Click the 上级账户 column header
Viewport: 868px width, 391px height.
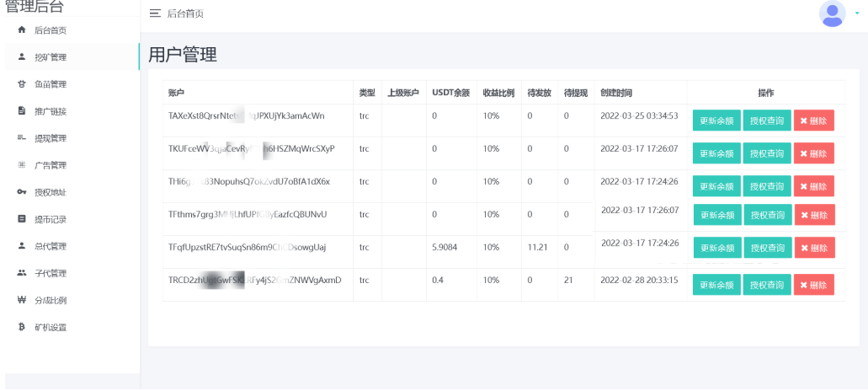(403, 93)
